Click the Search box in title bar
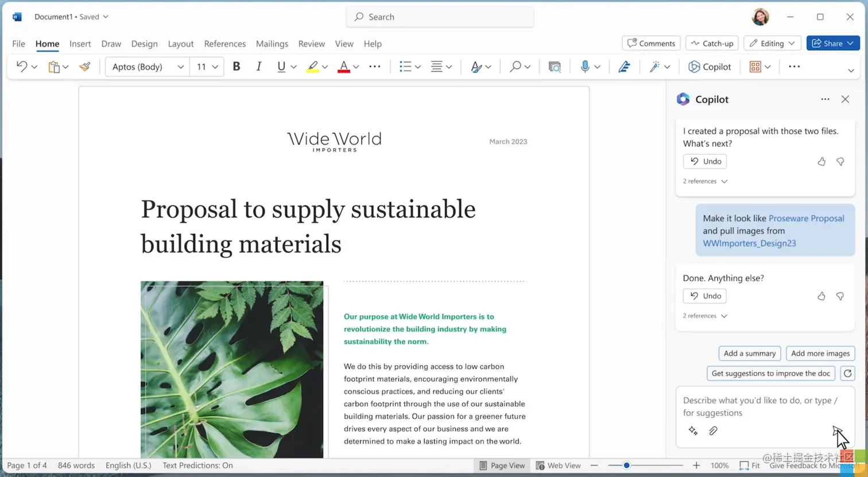The image size is (868, 477). click(x=440, y=17)
